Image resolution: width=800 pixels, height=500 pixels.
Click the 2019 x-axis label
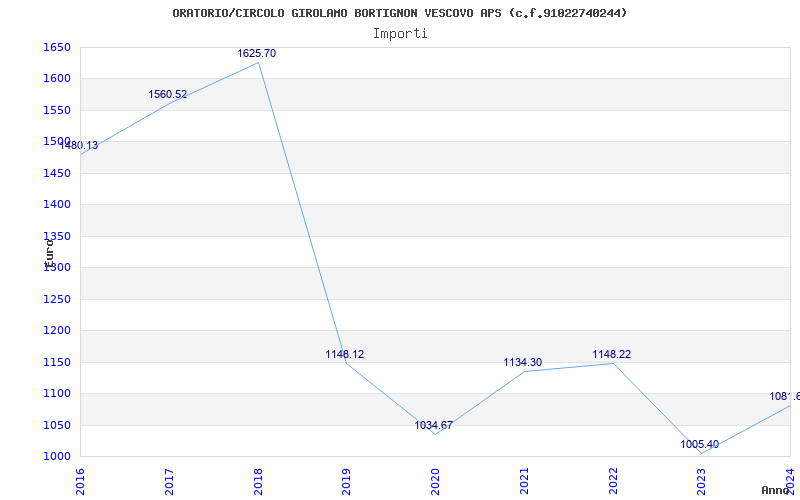(x=346, y=481)
